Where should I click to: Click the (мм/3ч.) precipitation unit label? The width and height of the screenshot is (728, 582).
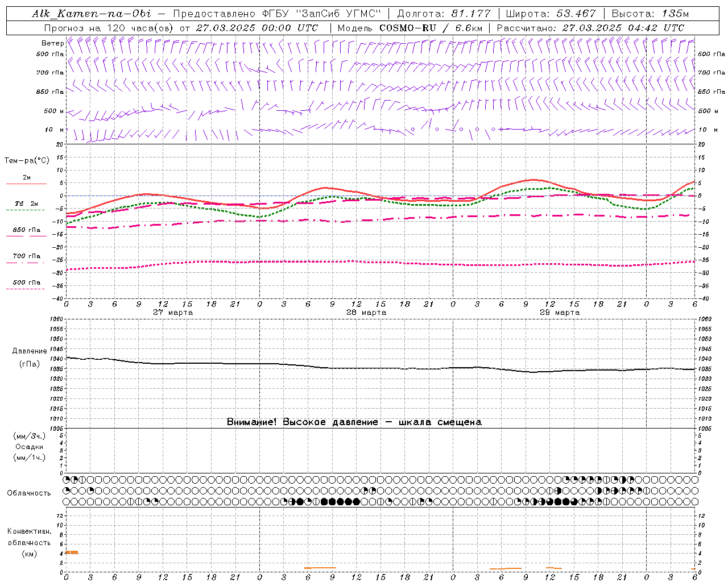coord(30,436)
